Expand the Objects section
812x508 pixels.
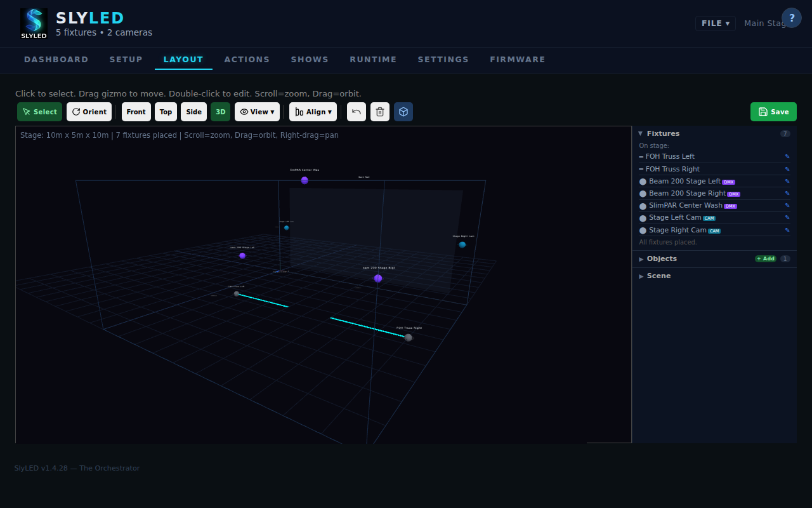click(662, 258)
